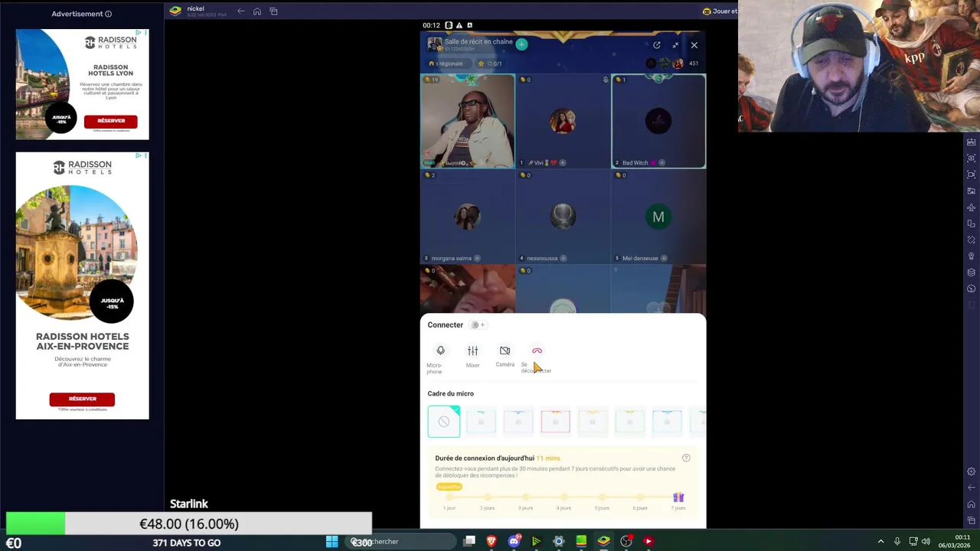980x551 pixels.
Task: Click the Jouer et gagner button
Action: pos(720,11)
